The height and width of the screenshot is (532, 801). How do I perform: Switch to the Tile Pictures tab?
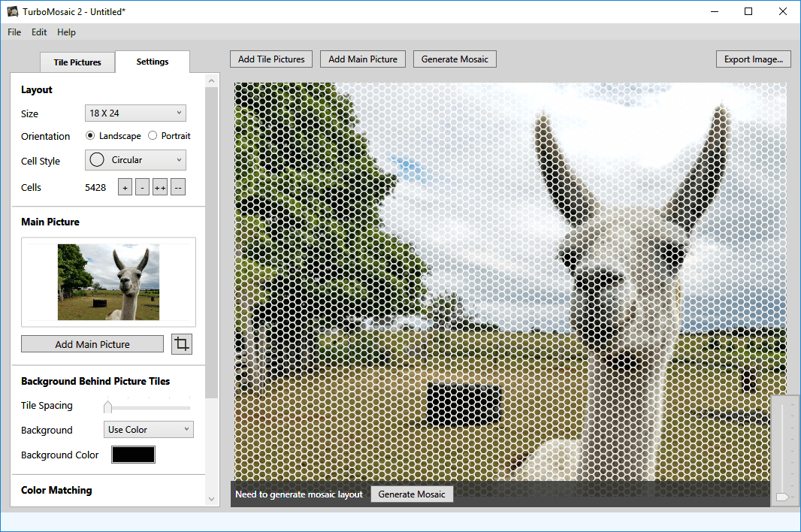coord(77,62)
